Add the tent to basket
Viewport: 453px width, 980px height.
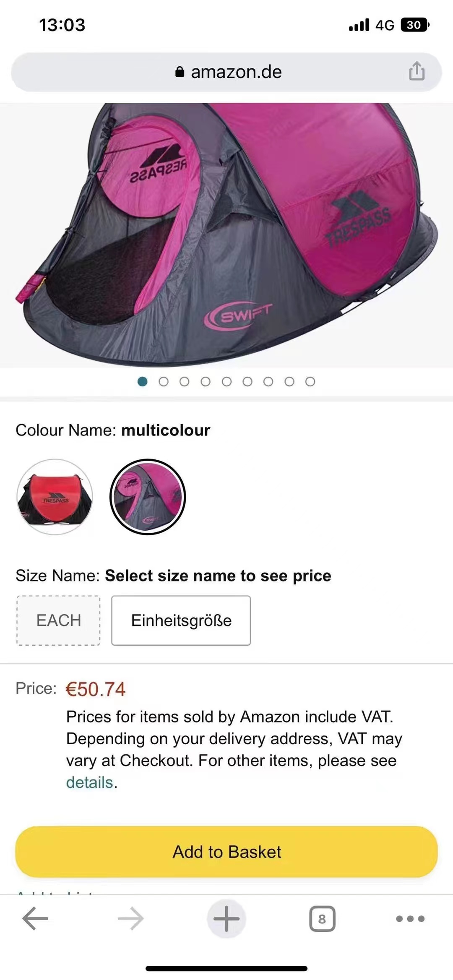226,852
